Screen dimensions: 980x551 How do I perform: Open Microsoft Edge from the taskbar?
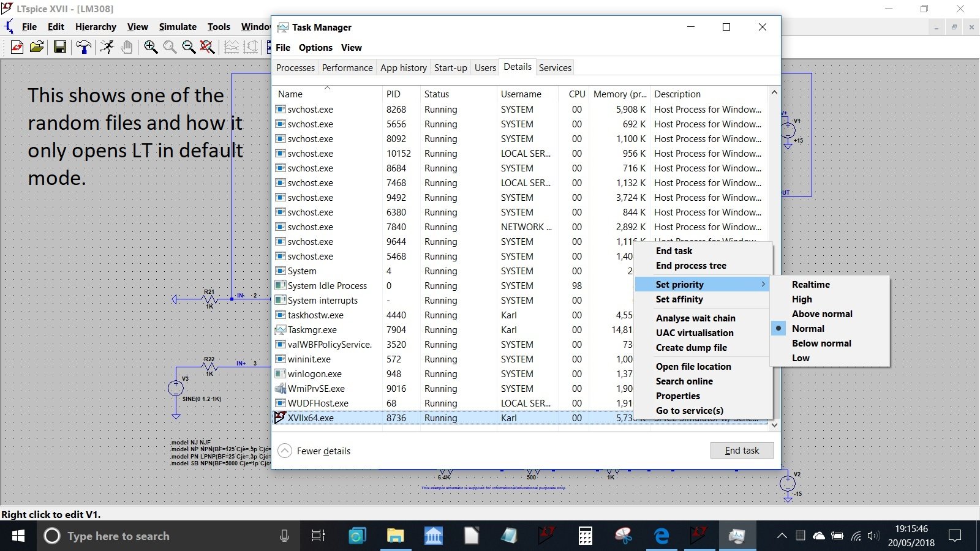pos(661,536)
